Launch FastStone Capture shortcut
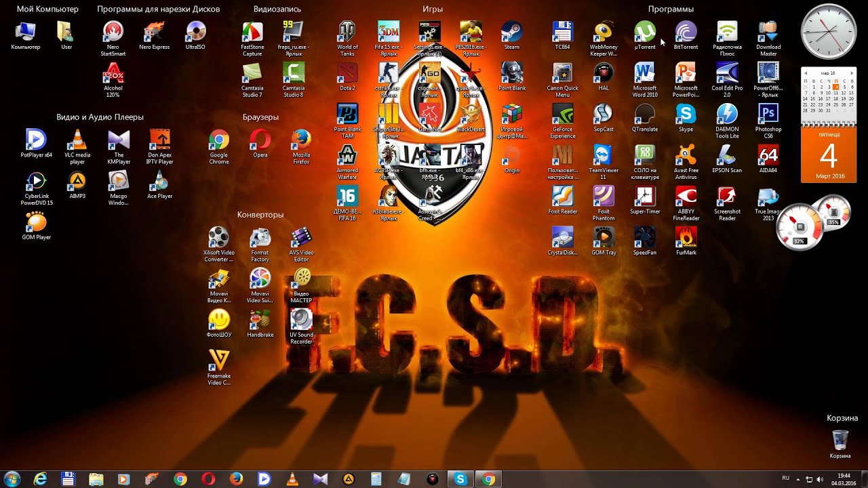 tap(252, 39)
